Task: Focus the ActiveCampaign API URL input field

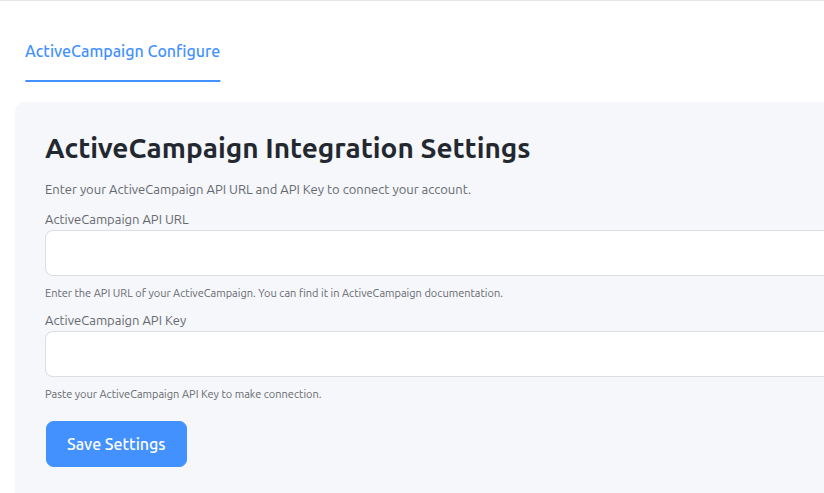Action: click(435, 253)
